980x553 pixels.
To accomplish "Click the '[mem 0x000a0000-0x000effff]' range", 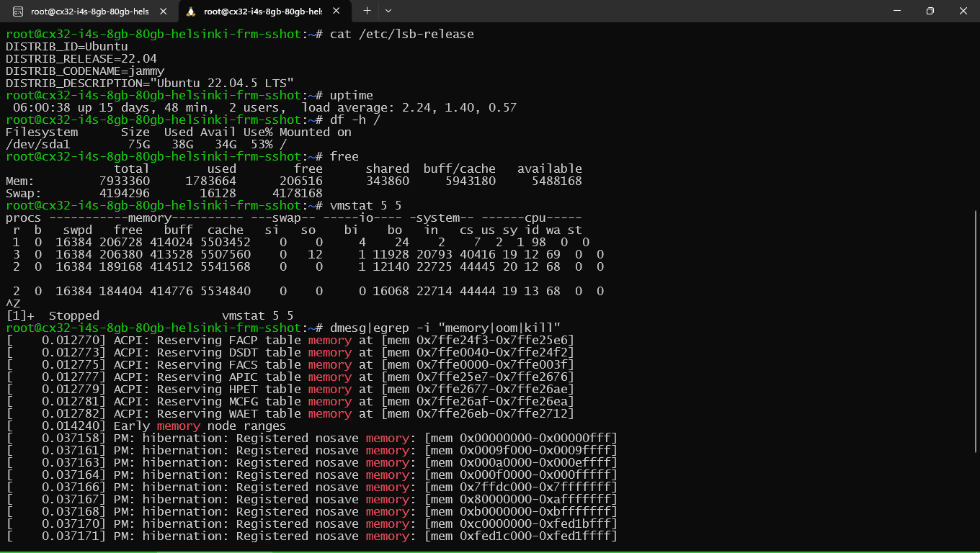I will [x=521, y=462].
